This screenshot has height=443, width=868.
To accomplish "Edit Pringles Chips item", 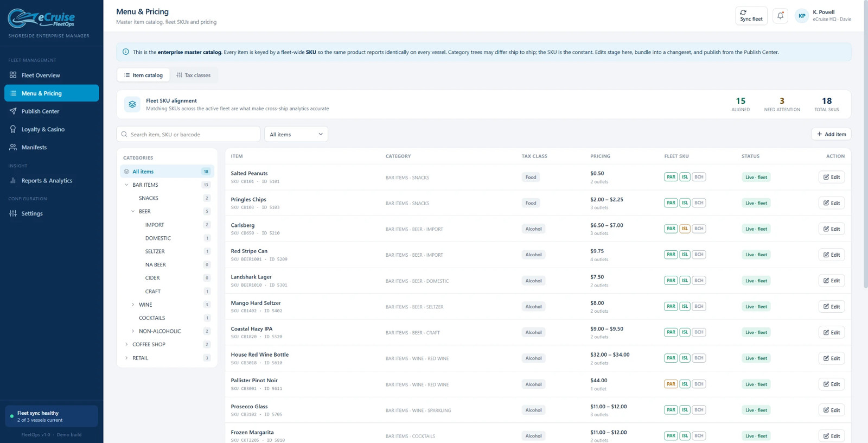I will 831,203.
